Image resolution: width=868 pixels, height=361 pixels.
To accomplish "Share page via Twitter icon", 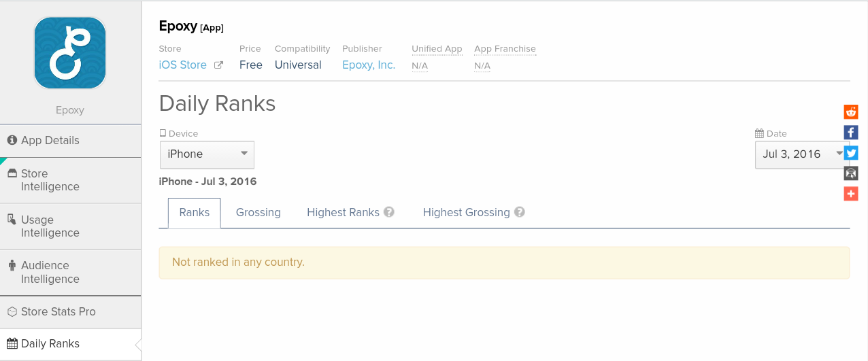I will pos(851,153).
